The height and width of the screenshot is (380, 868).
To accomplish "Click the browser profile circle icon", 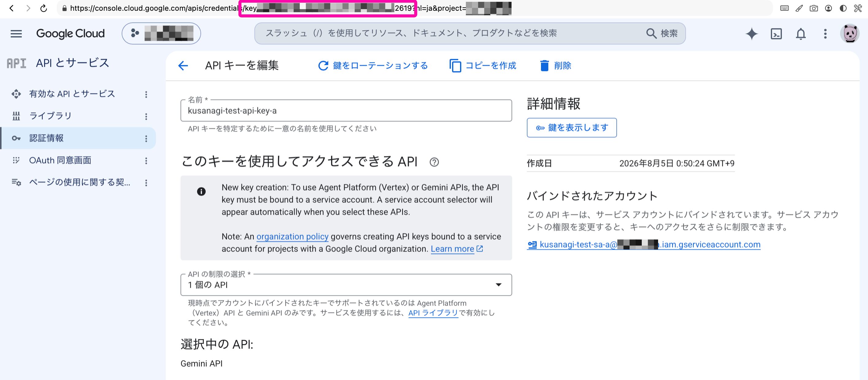I will point(828,8).
